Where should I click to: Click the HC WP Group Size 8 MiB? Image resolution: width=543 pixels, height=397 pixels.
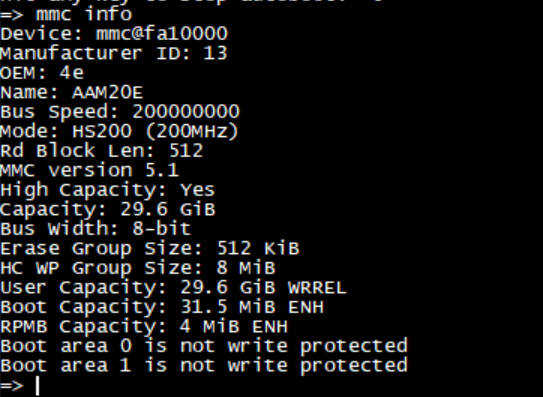pyautogui.click(x=246, y=267)
